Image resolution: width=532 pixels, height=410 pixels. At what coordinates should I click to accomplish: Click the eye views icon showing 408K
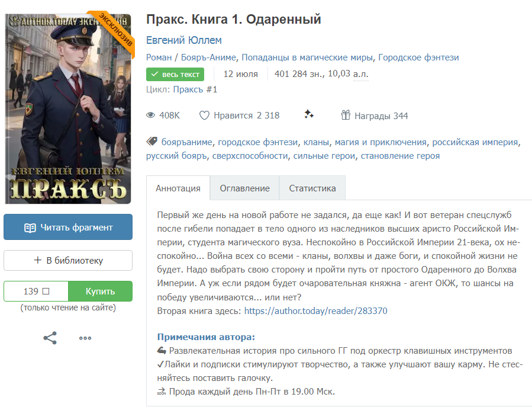click(151, 116)
